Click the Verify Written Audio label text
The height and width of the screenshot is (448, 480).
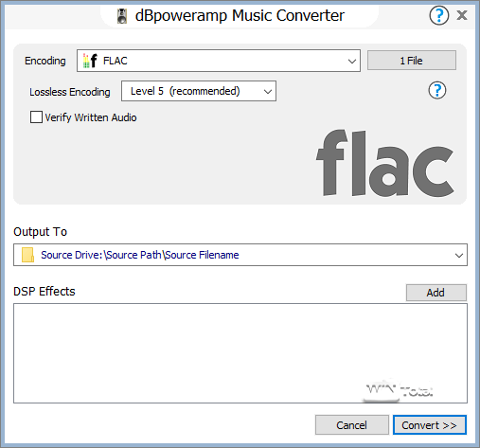91,117
